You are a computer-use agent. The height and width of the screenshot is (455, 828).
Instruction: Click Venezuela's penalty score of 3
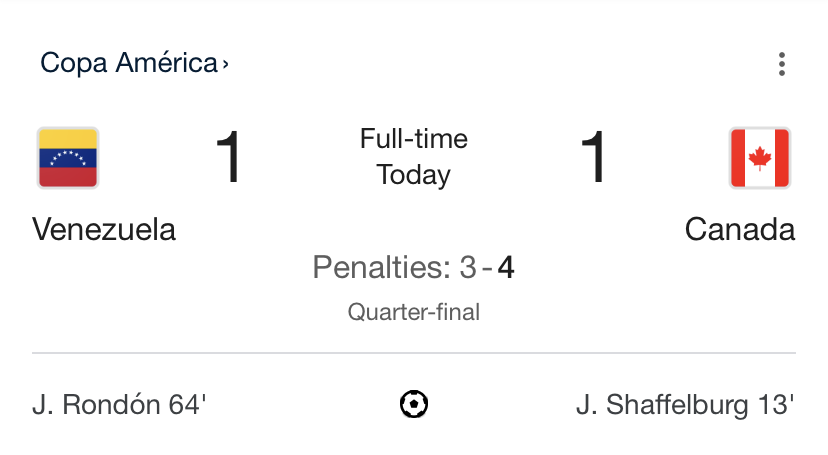point(468,268)
